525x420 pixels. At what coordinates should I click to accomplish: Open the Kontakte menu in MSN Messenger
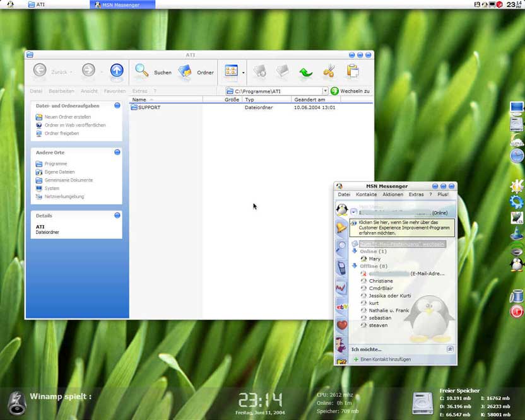pos(366,194)
